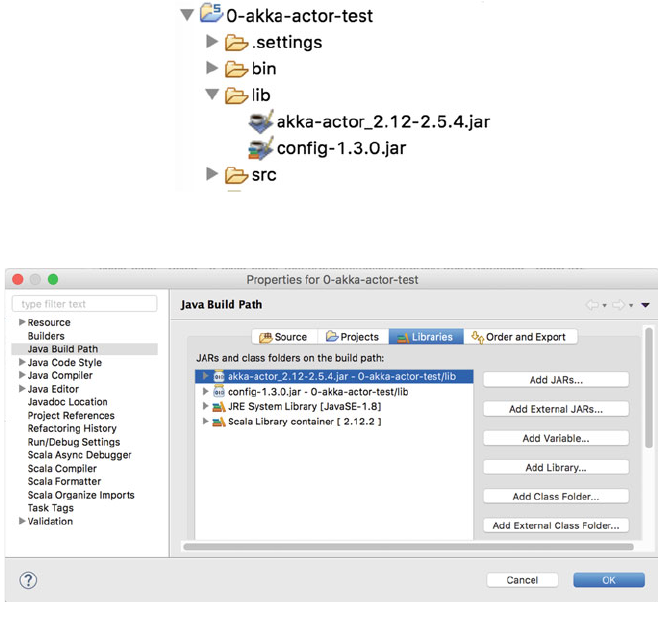Expand the Scala Library container entry
This screenshot has width=663, height=638.
(x=205, y=421)
